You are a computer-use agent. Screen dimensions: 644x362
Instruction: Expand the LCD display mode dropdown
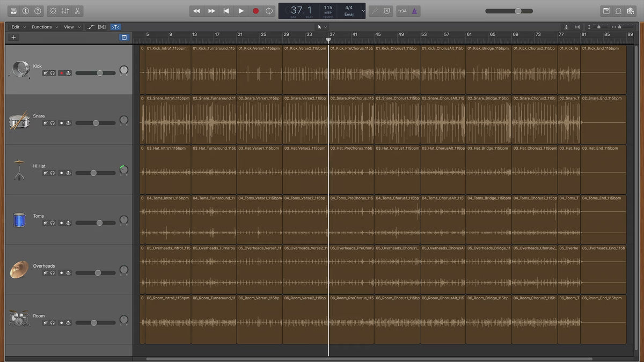[363, 11]
